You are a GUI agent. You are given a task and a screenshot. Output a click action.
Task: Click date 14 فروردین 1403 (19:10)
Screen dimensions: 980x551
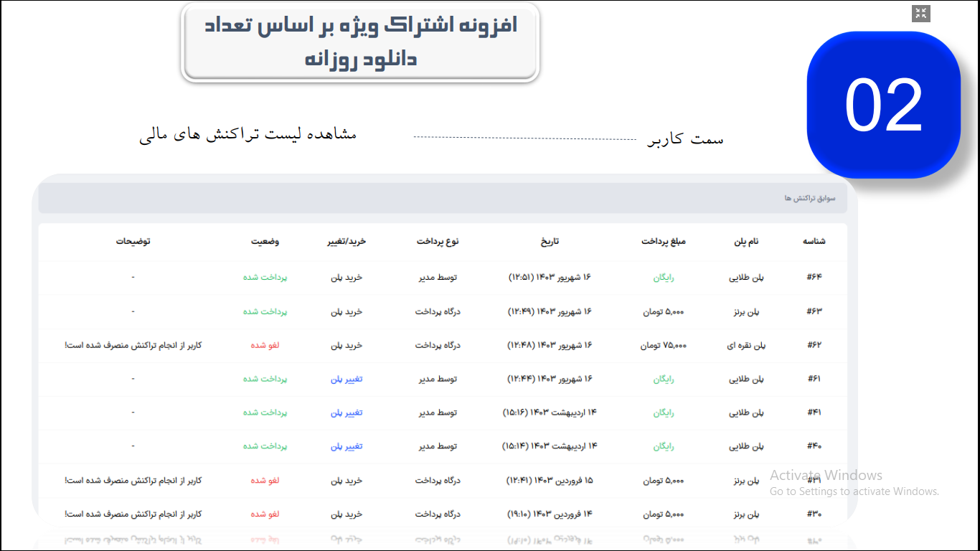550,514
